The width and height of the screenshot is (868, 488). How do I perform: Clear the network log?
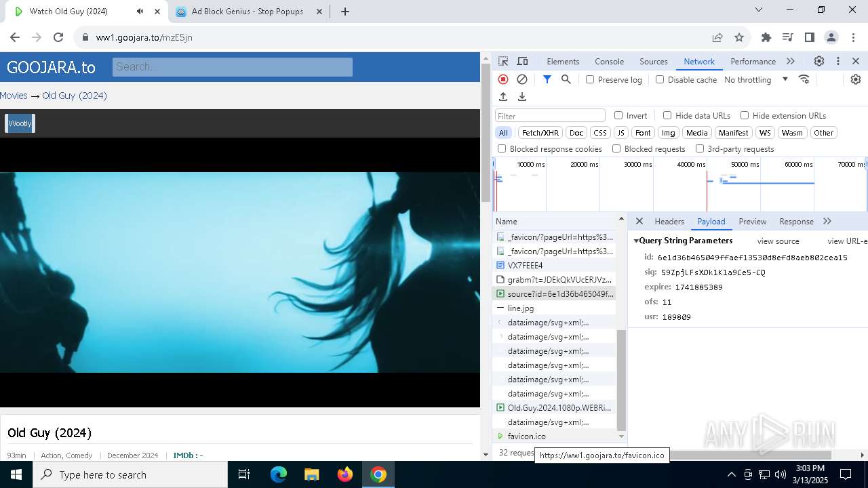pos(522,79)
